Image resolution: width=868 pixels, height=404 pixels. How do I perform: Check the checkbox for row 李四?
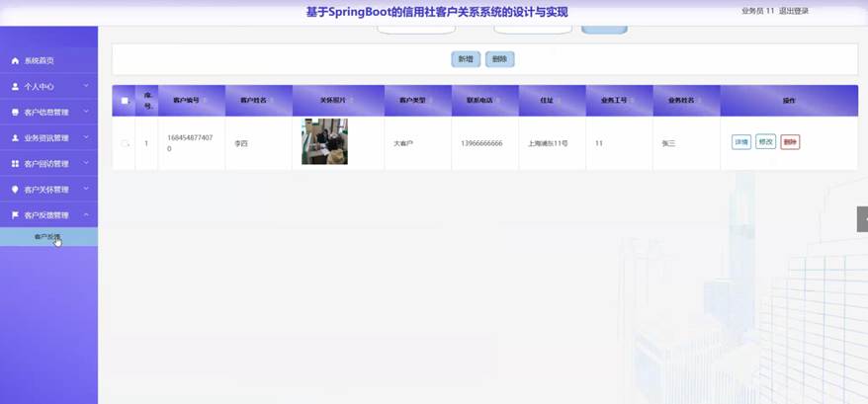(x=124, y=143)
